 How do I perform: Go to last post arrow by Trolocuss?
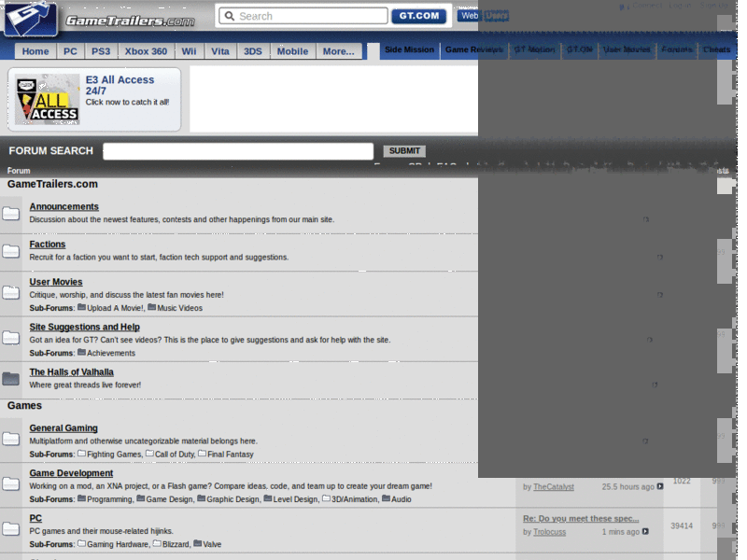(x=645, y=531)
